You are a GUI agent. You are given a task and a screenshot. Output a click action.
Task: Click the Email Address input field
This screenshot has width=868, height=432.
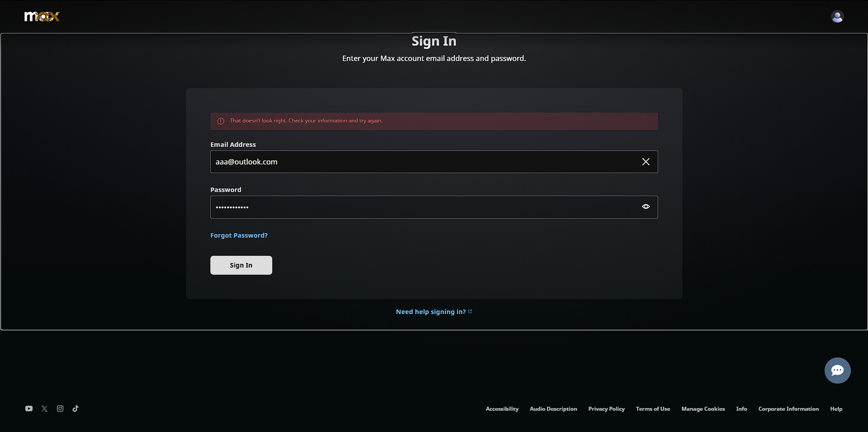tap(434, 162)
